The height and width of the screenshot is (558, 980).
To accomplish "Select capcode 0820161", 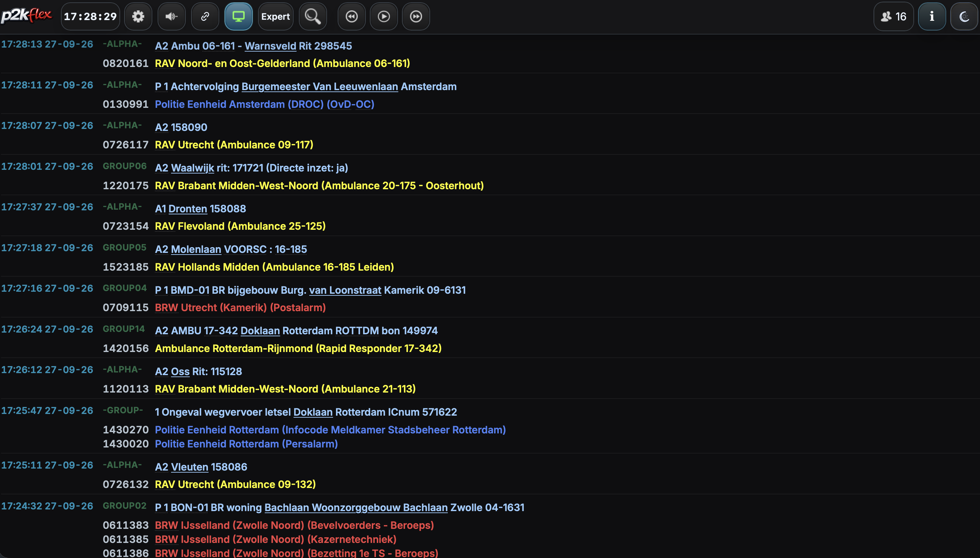I will pyautogui.click(x=126, y=64).
